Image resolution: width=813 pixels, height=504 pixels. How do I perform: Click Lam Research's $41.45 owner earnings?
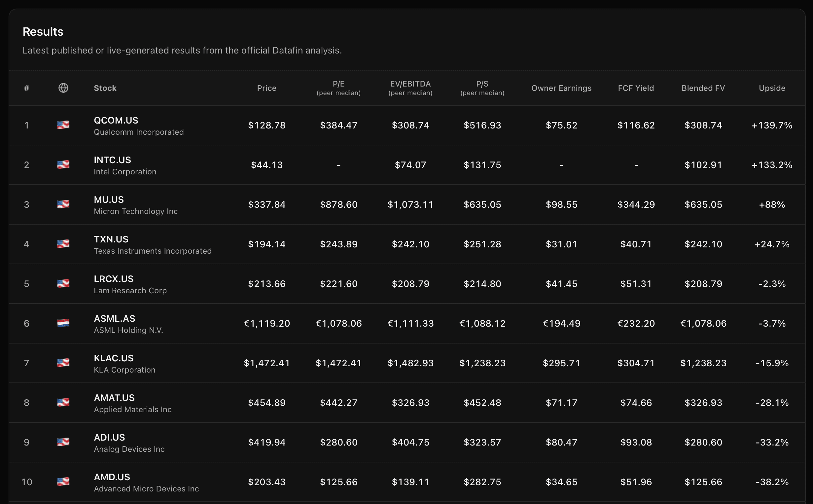(561, 284)
